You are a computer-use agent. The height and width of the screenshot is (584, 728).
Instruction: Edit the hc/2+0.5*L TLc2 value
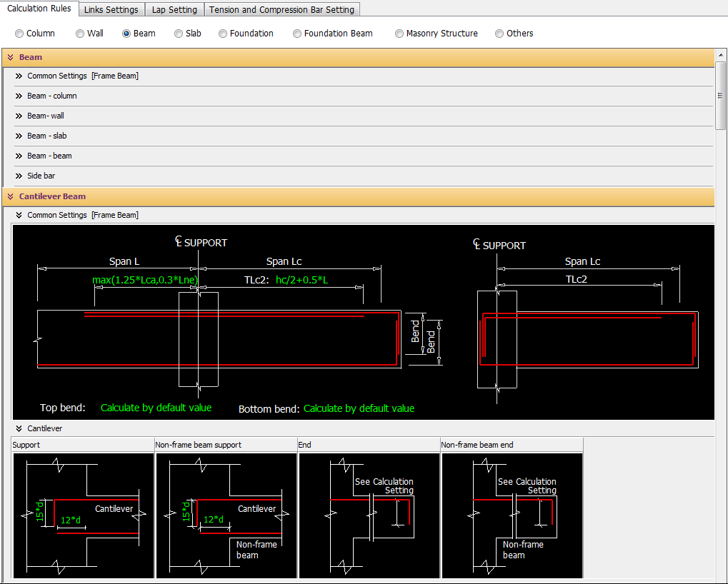point(301,280)
